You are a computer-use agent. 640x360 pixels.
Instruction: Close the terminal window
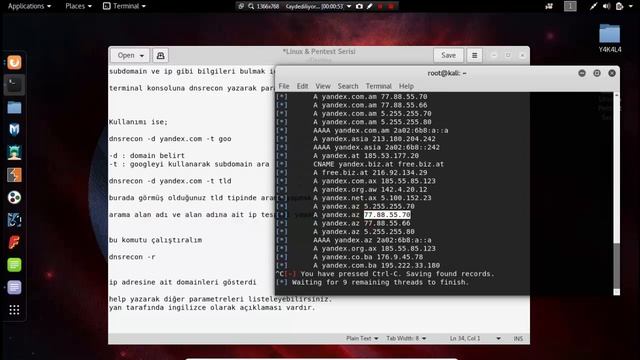pyautogui.click(x=612, y=73)
